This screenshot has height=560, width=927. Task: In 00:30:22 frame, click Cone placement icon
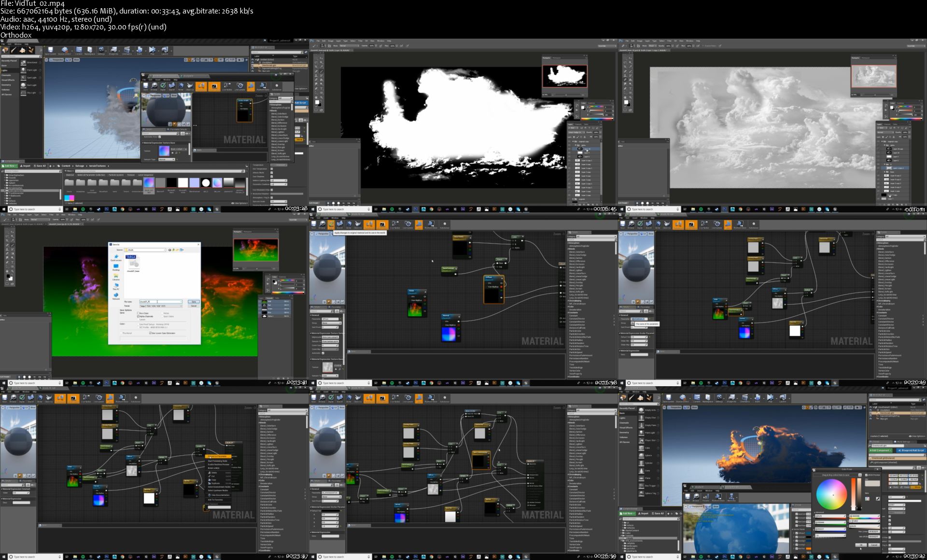641,470
